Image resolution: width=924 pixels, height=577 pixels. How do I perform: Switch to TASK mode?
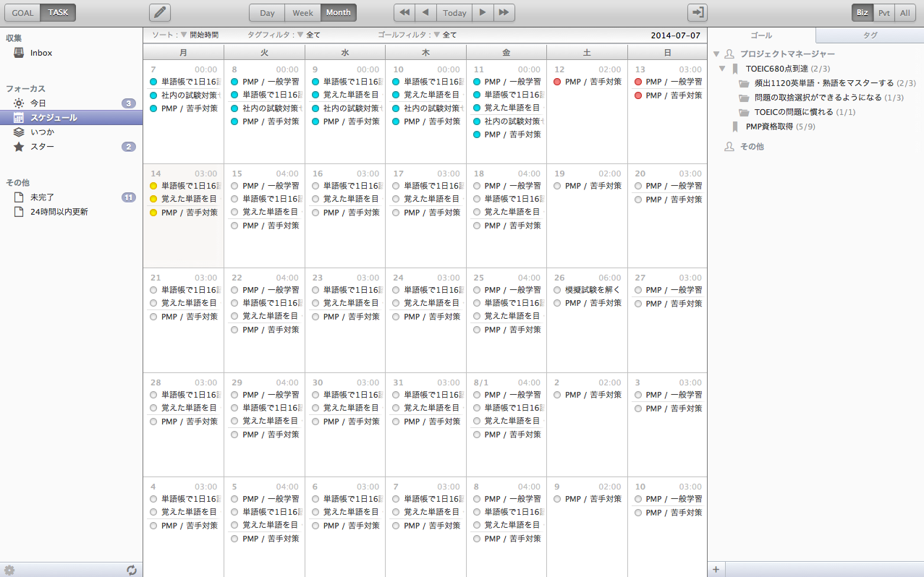tap(58, 12)
